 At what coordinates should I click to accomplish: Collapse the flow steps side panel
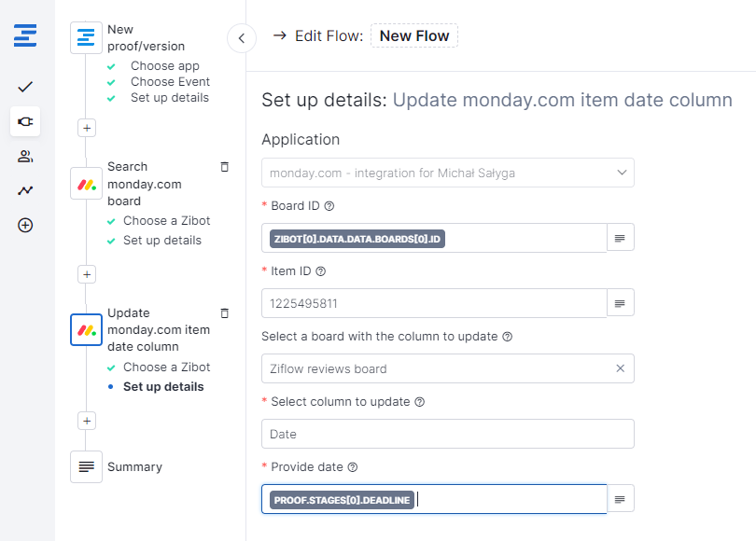242,38
